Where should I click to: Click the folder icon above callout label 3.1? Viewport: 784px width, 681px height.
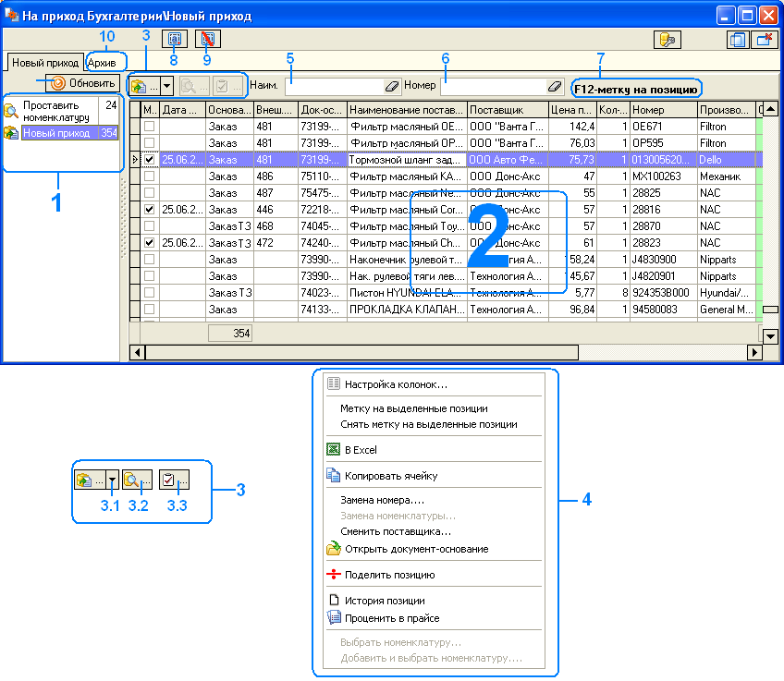click(x=84, y=480)
